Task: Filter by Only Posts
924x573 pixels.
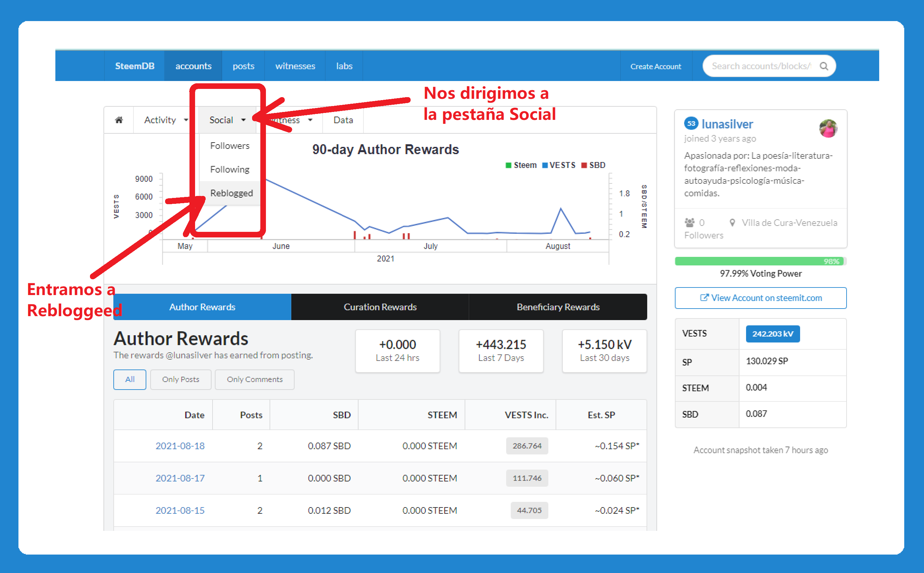Action: 181,379
